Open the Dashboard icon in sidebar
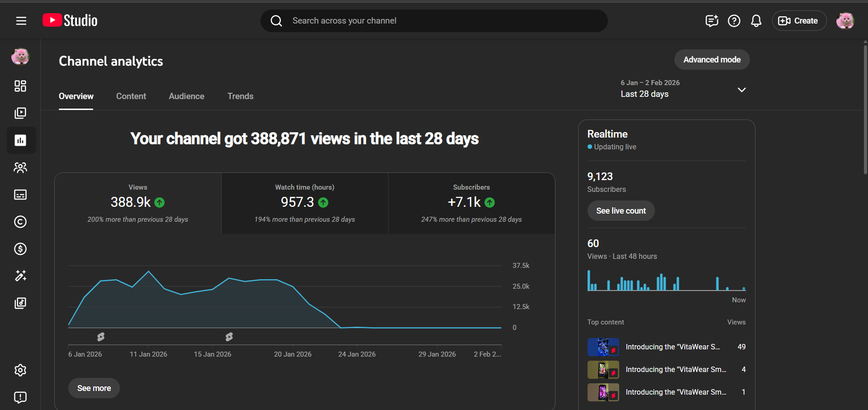868x410 pixels. click(20, 86)
